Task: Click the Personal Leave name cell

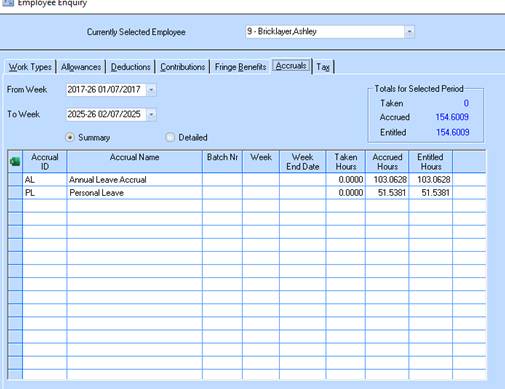Action: 134,193
